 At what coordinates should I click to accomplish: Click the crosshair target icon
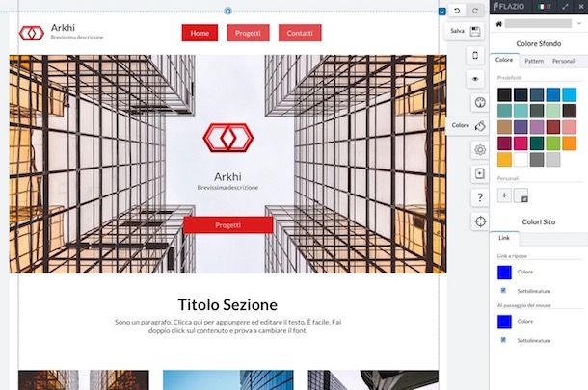coord(480,221)
